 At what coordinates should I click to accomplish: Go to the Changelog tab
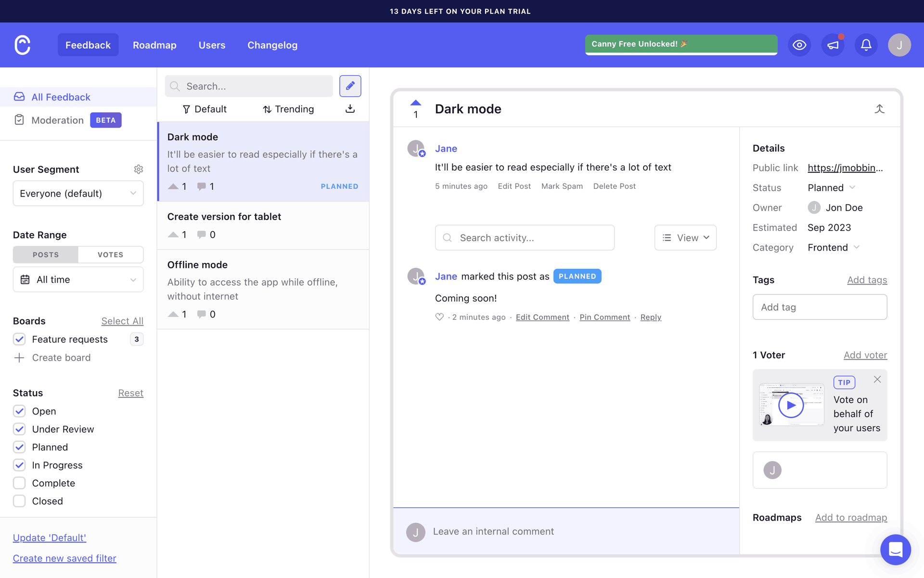(272, 45)
